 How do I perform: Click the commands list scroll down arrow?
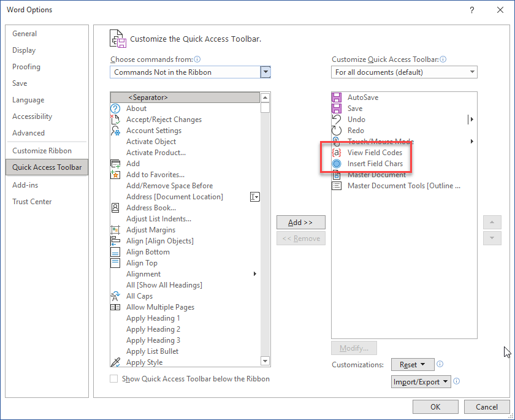(265, 361)
